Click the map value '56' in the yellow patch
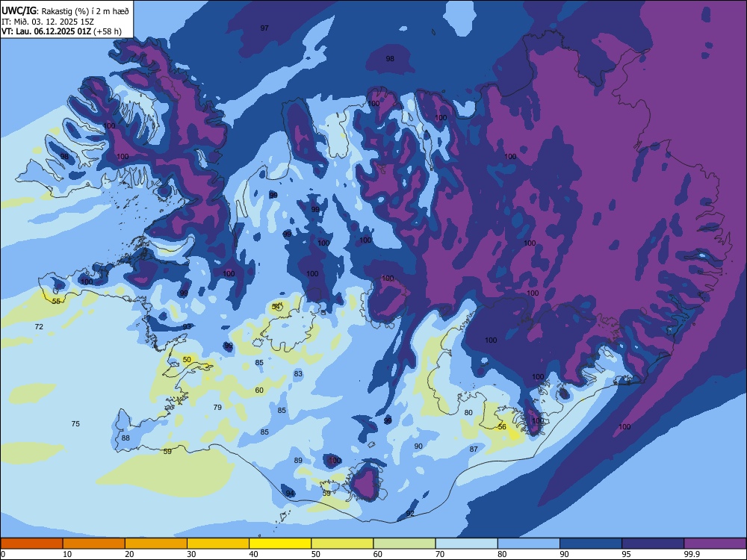This screenshot has height=560, width=747. (502, 426)
